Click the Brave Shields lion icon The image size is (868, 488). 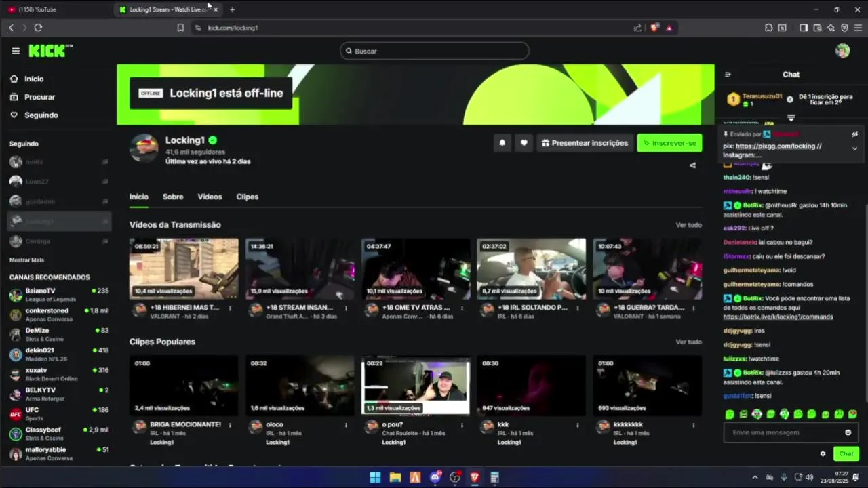654,28
